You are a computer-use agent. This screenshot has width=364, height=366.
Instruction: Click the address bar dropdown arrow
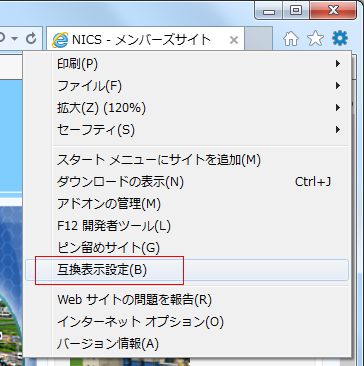[x=14, y=39]
